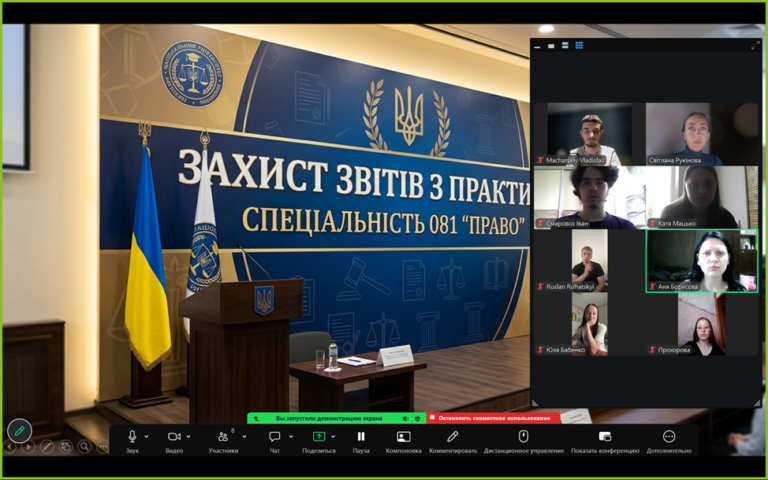Select Світлана Рукінова video tile

tap(702, 134)
